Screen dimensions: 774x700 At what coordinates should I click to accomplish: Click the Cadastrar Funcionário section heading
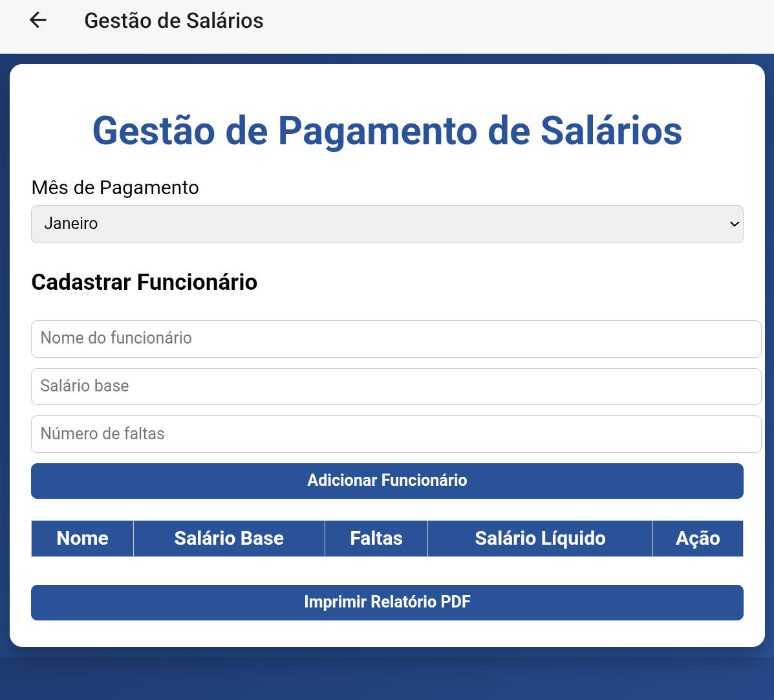coord(144,282)
